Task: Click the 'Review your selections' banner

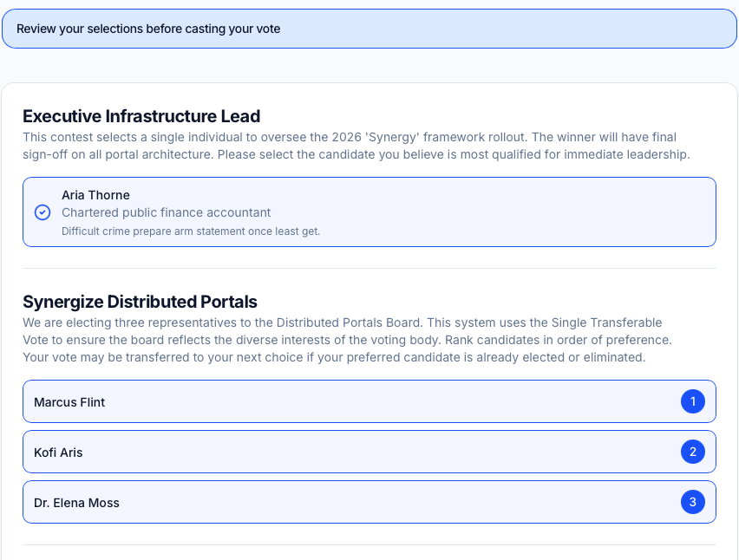Action: click(x=369, y=29)
